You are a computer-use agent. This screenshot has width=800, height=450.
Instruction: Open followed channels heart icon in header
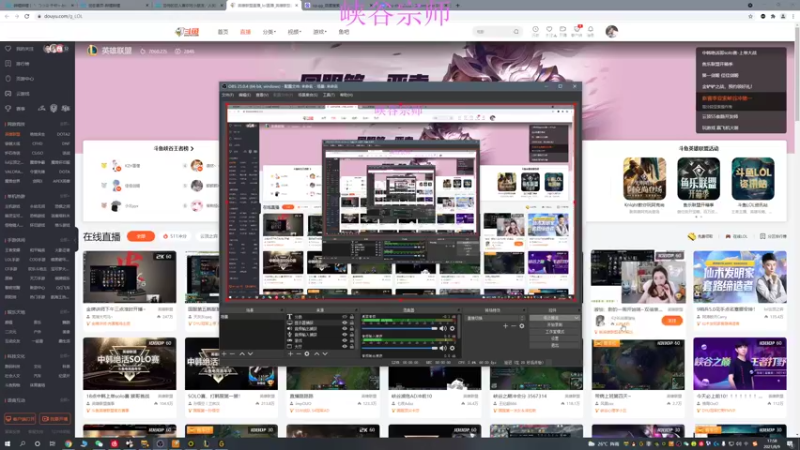pyautogui.click(x=549, y=30)
